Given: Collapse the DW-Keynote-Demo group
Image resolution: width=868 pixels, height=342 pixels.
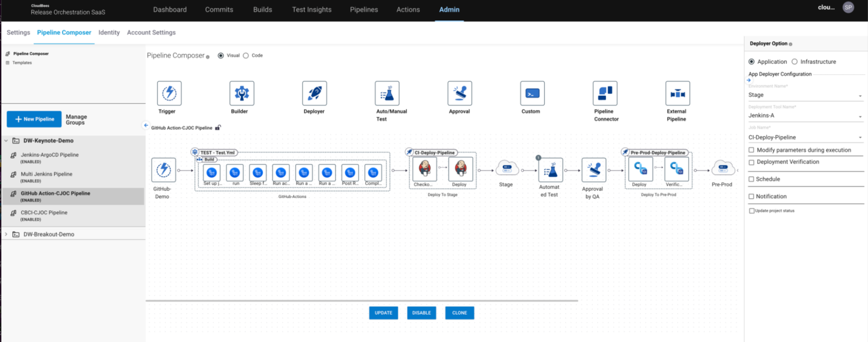Looking at the screenshot, I should pos(6,140).
